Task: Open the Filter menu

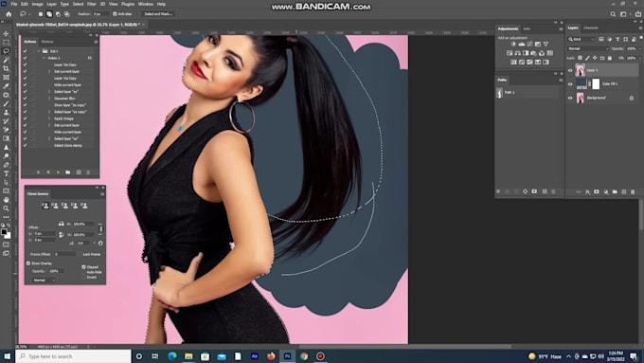Action: point(91,4)
